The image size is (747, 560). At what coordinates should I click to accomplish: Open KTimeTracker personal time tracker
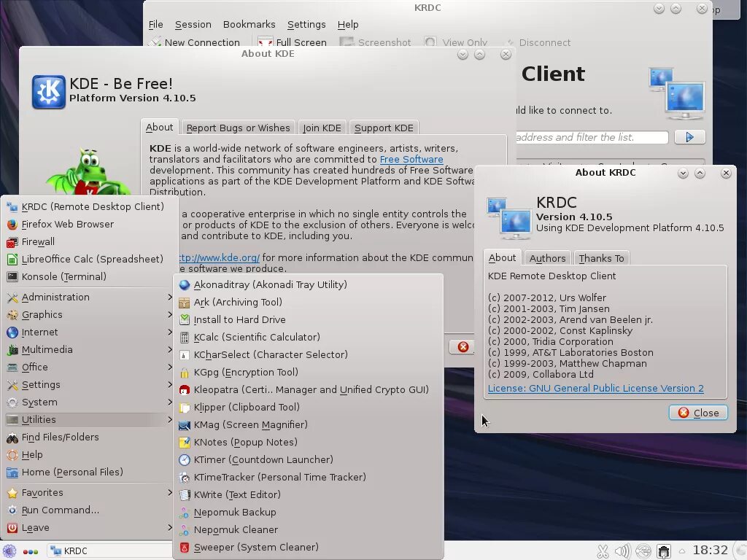[x=309, y=477]
